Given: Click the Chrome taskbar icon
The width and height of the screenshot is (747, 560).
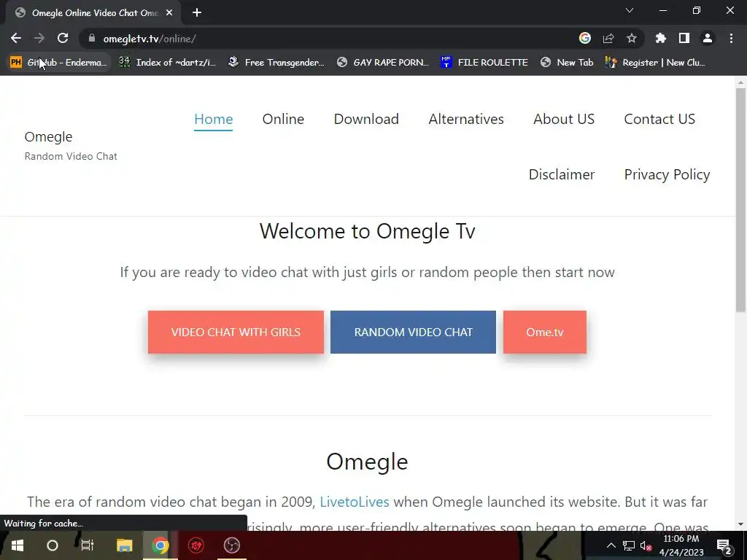Looking at the screenshot, I should [x=160, y=545].
